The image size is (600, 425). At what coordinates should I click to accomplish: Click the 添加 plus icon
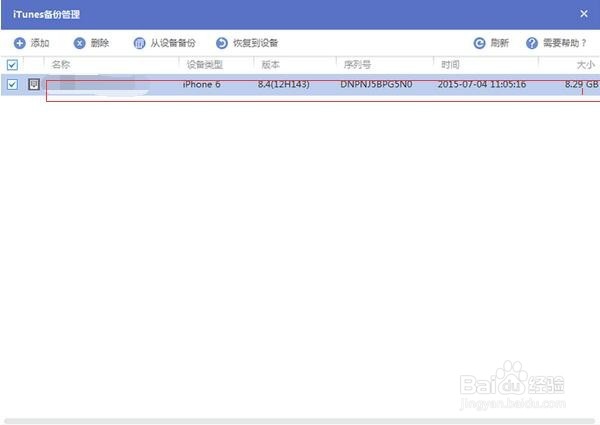[20, 43]
